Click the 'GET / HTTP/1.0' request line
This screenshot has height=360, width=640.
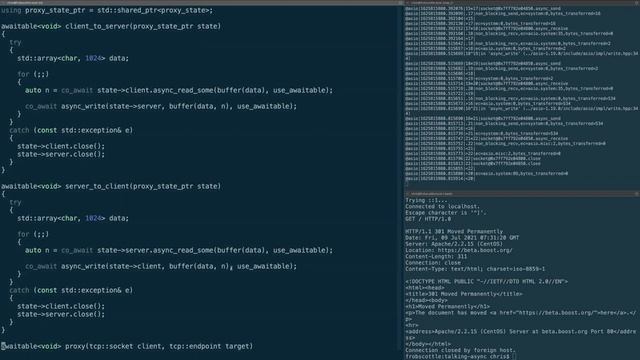pyautogui.click(x=428, y=219)
